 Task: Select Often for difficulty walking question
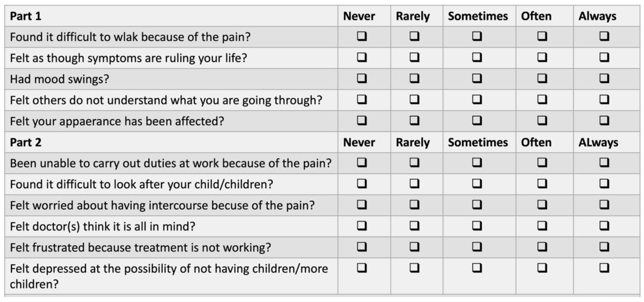pyautogui.click(x=542, y=37)
